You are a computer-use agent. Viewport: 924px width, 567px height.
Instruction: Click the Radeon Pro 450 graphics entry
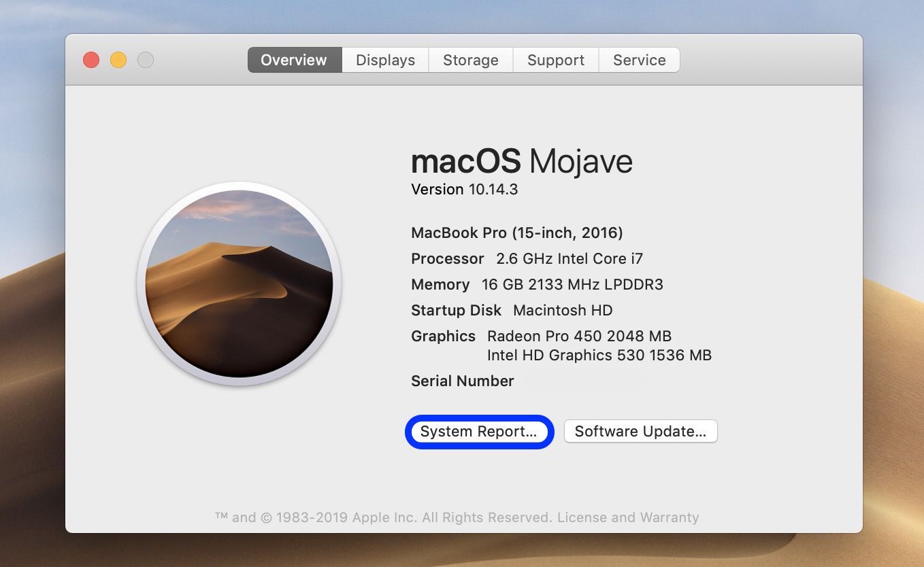pos(579,336)
